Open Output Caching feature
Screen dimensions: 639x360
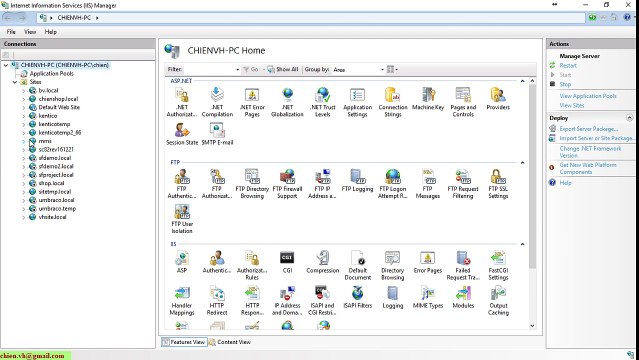click(498, 301)
